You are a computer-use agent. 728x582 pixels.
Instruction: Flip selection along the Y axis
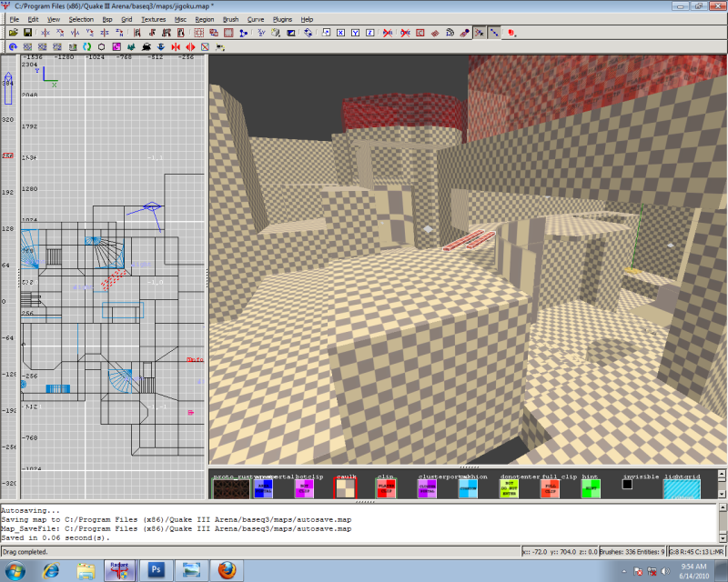(75, 33)
